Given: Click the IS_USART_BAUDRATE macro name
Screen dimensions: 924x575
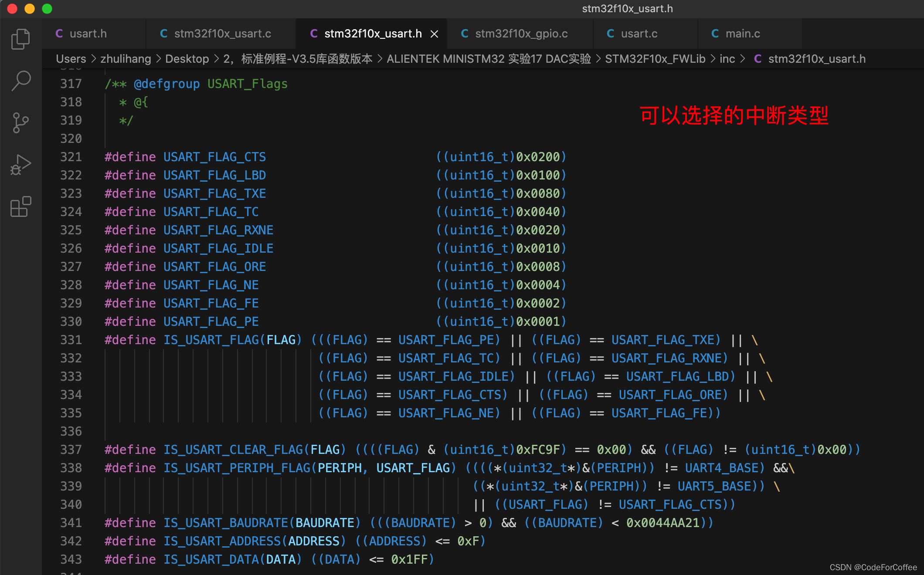Looking at the screenshot, I should pyautogui.click(x=226, y=523).
